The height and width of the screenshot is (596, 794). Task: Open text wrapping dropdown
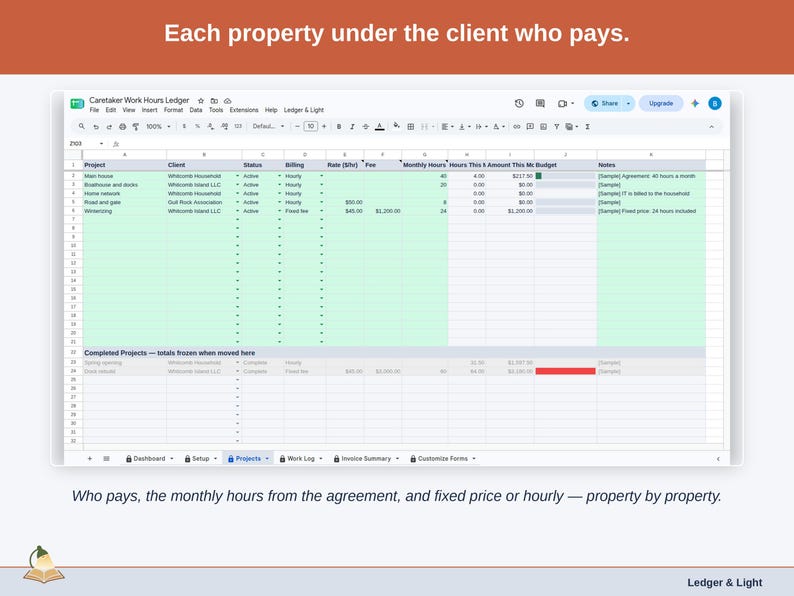click(x=481, y=127)
